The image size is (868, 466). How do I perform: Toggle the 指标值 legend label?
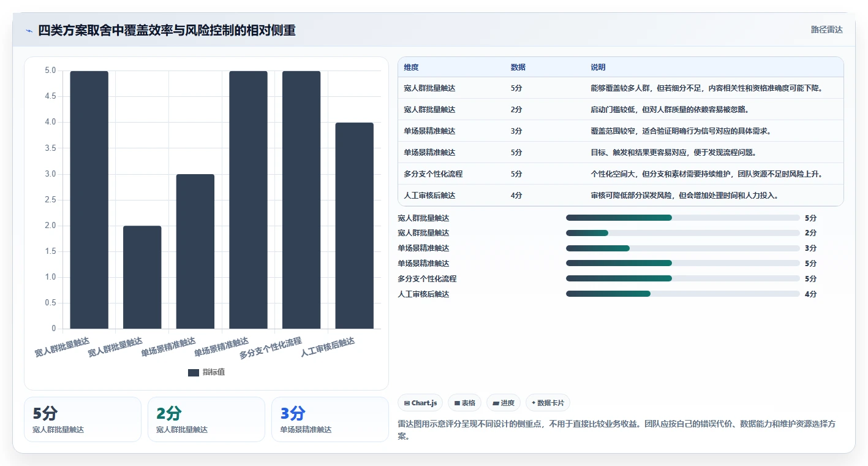[x=214, y=372]
